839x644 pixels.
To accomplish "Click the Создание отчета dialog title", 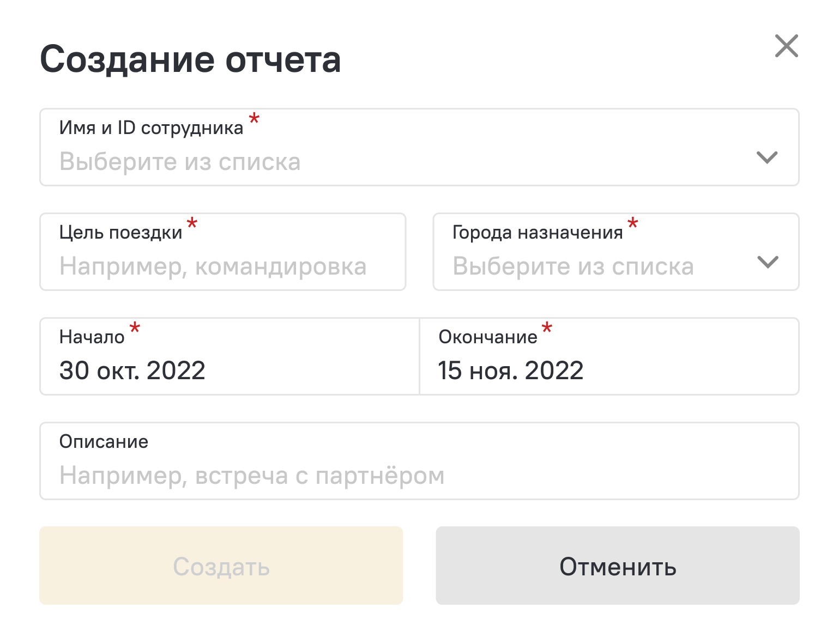I will pyautogui.click(x=190, y=59).
